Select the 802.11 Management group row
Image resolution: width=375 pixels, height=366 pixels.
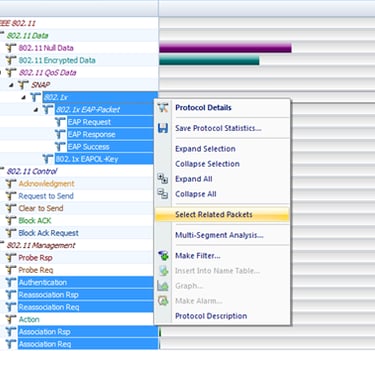tap(41, 245)
